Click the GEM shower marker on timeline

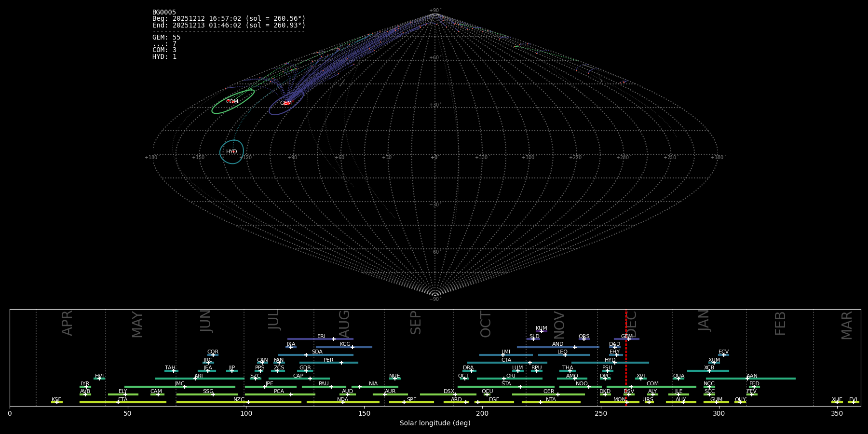(628, 339)
